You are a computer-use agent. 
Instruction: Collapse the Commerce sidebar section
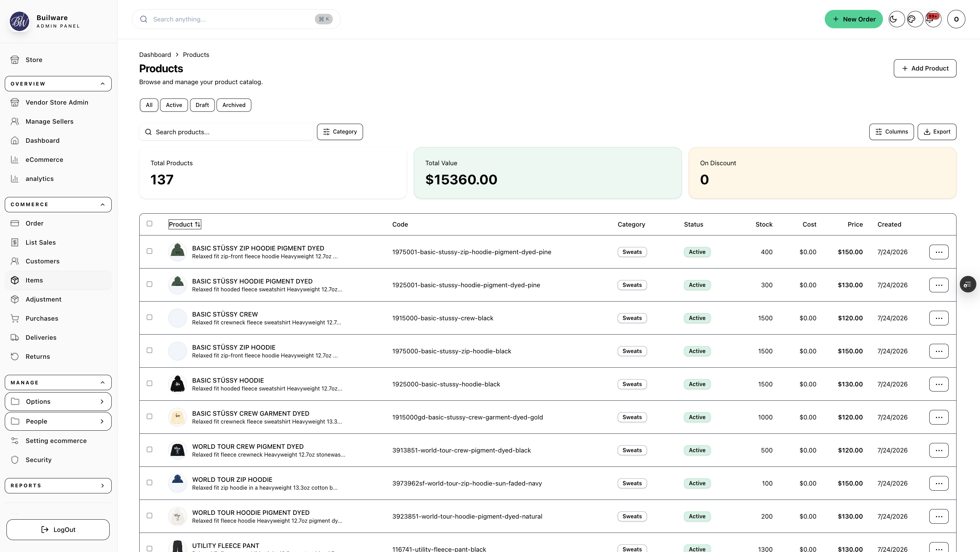pyautogui.click(x=58, y=204)
